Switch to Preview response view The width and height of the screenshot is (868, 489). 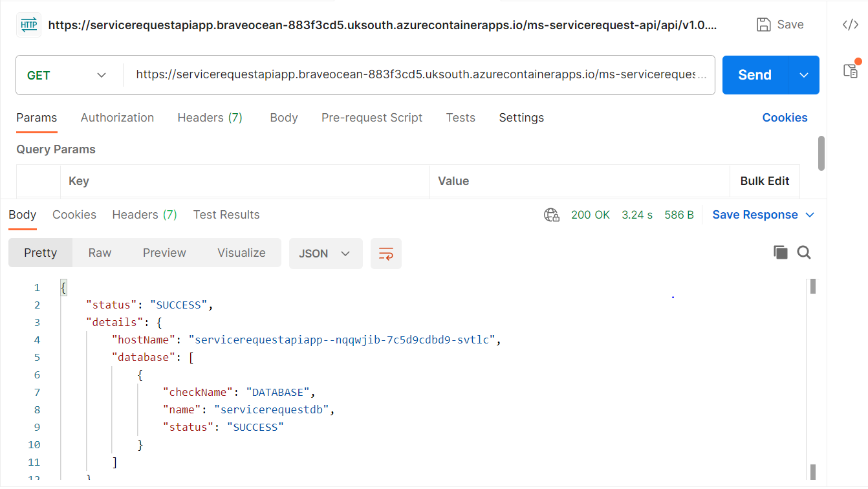pos(164,253)
